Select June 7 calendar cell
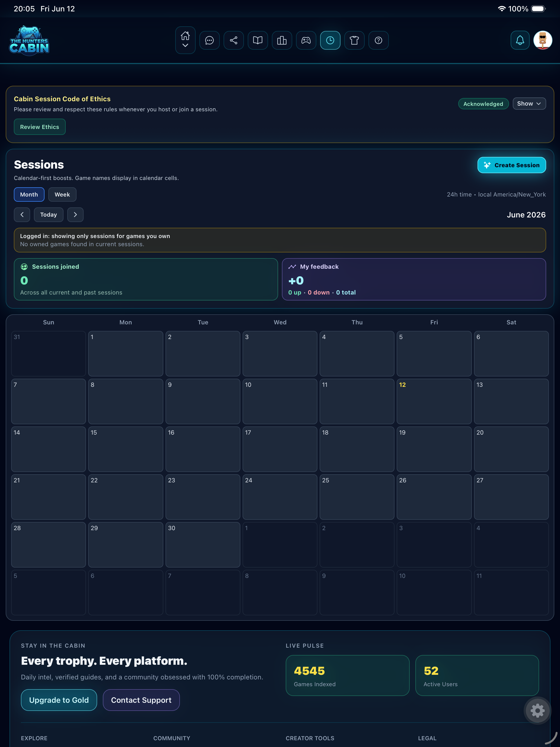 [x=48, y=401]
